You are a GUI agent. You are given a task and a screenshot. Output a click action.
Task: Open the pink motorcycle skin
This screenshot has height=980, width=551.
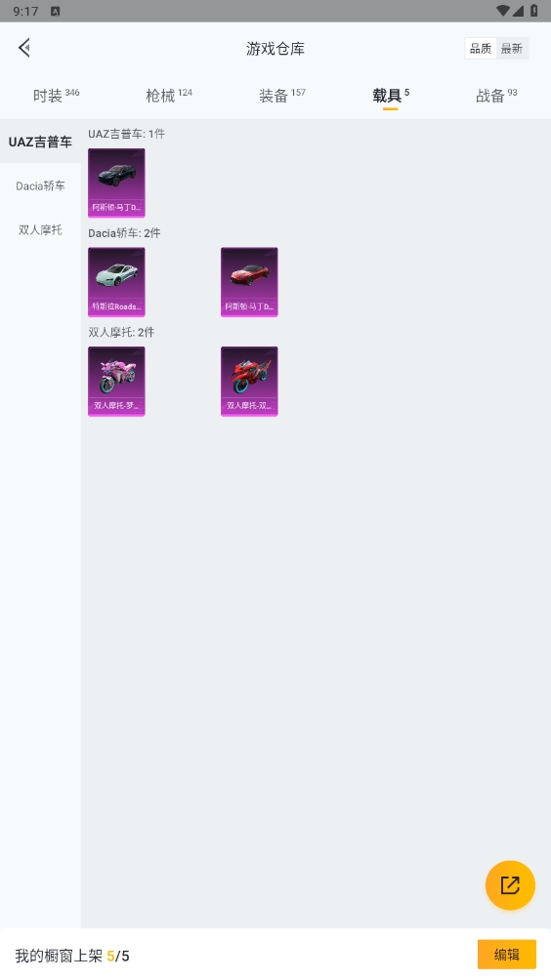(116, 382)
